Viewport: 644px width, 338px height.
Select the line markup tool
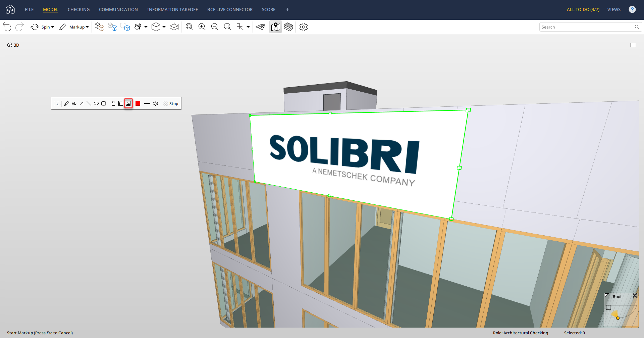coord(89,103)
